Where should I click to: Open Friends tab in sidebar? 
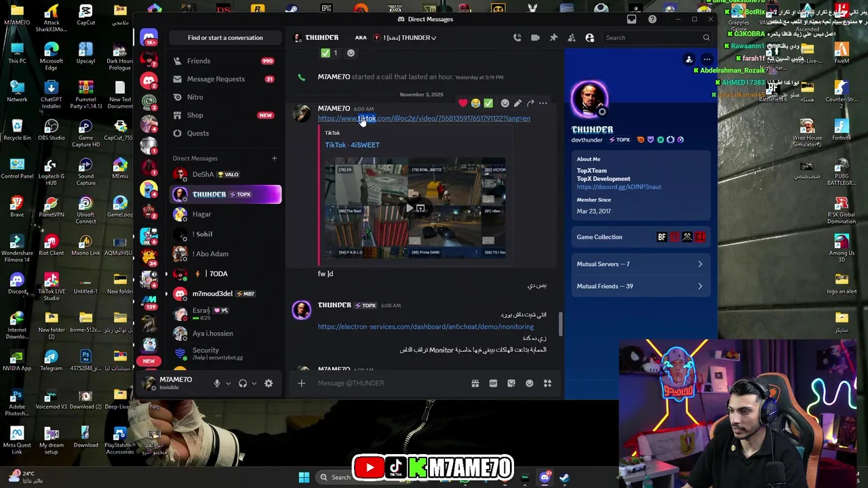224,61
